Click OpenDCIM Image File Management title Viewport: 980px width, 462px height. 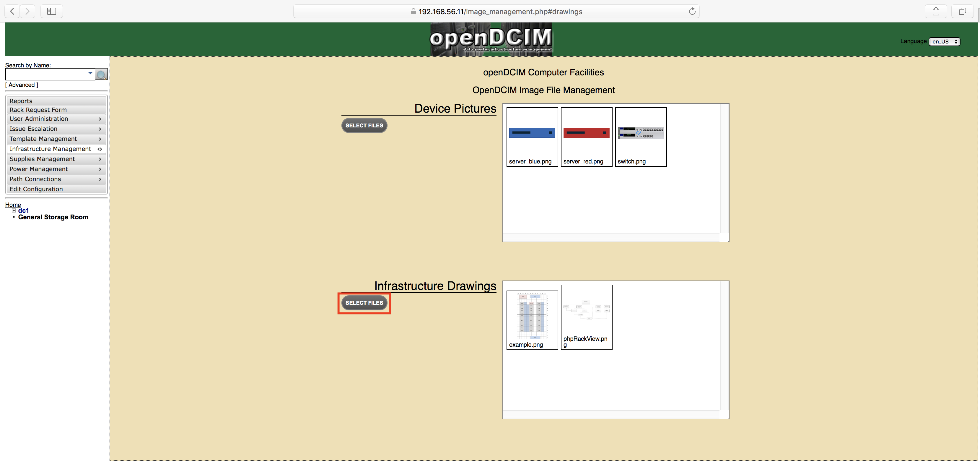coord(543,90)
